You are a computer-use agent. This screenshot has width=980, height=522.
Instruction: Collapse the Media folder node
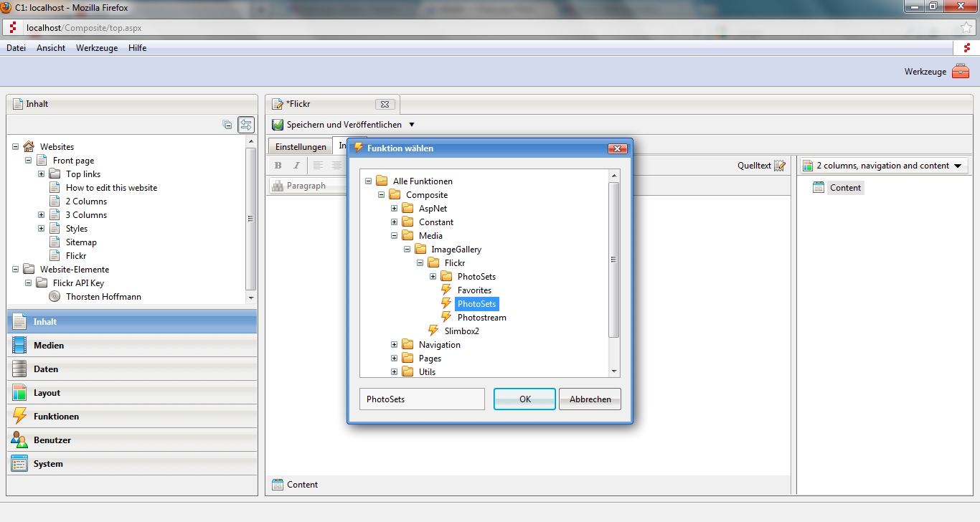[x=394, y=236]
